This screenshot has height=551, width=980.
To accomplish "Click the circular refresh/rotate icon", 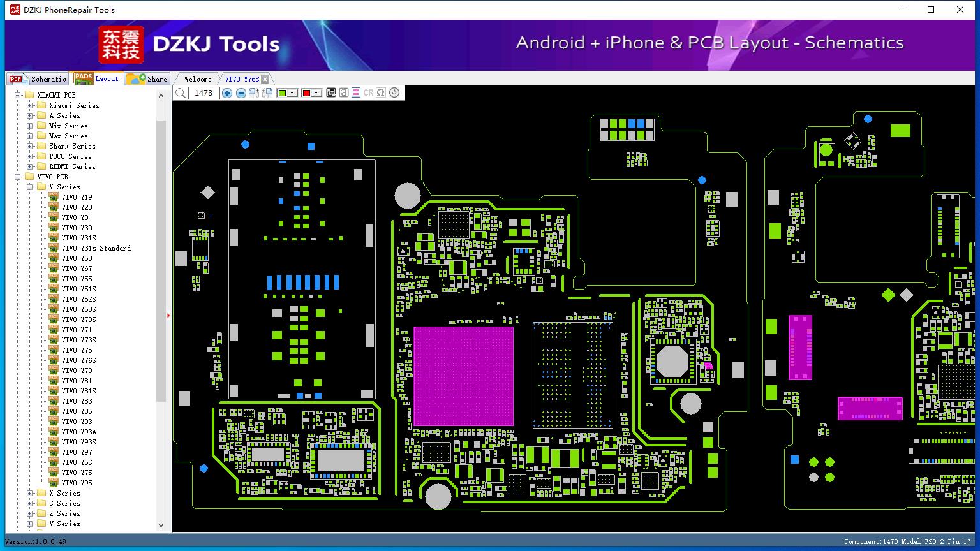I will point(394,93).
